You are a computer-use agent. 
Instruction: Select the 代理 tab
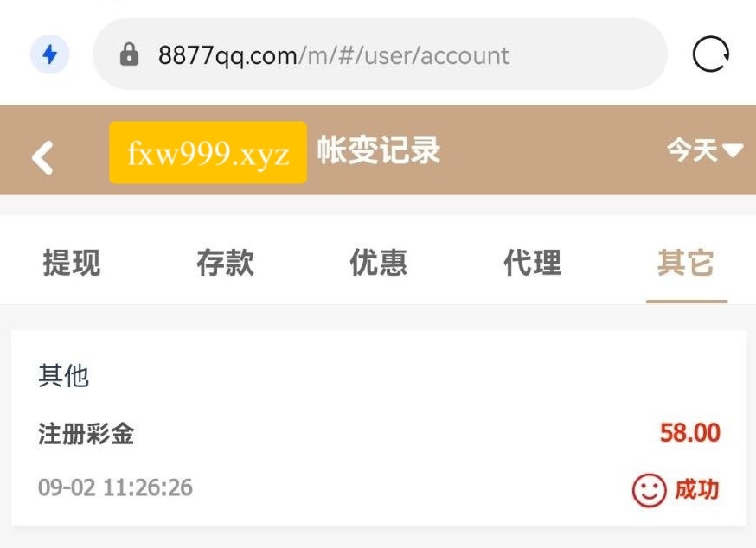pyautogui.click(x=532, y=263)
